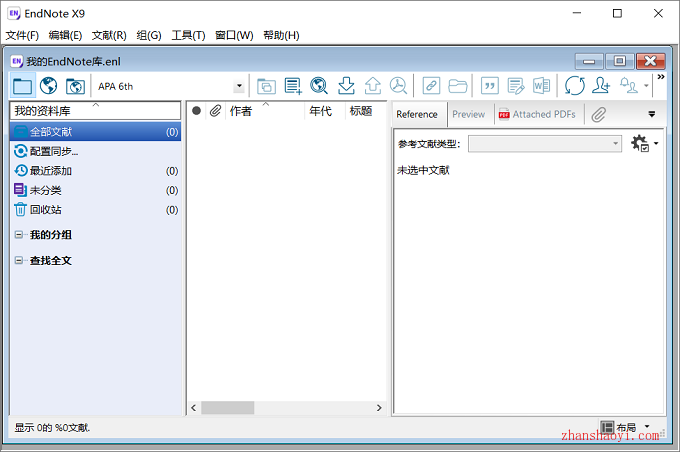This screenshot has width=680, height=452.
Task: Sort list by 标题 column header
Action: point(365,111)
